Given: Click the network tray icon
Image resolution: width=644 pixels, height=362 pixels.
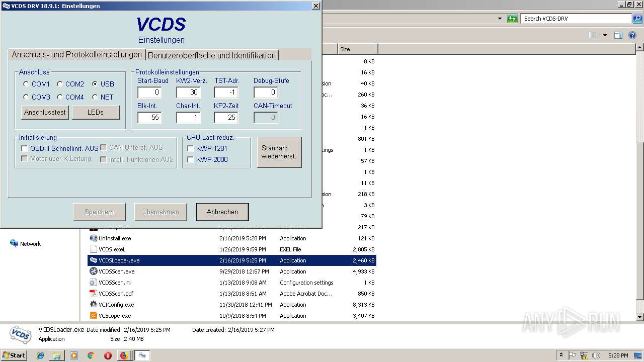Looking at the screenshot, I should pyautogui.click(x=584, y=355).
